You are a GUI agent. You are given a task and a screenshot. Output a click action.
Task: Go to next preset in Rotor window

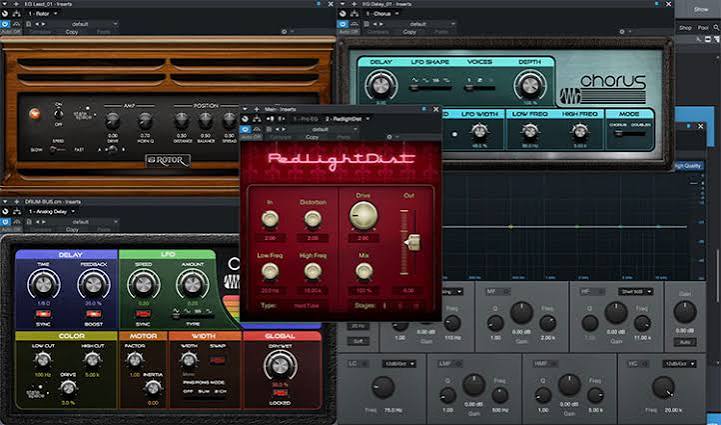pyautogui.click(x=43, y=24)
